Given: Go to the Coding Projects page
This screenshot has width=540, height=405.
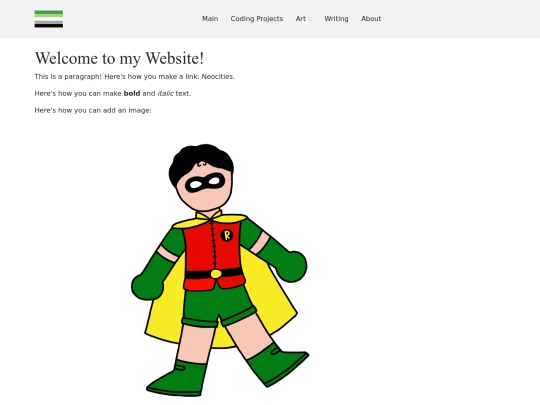Looking at the screenshot, I should (x=257, y=19).
